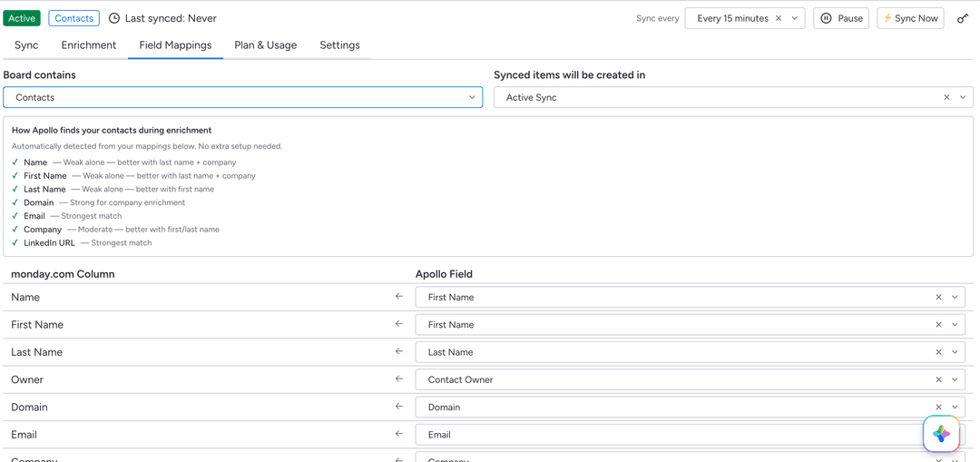Clear Apollo field for the Name row

(x=939, y=298)
